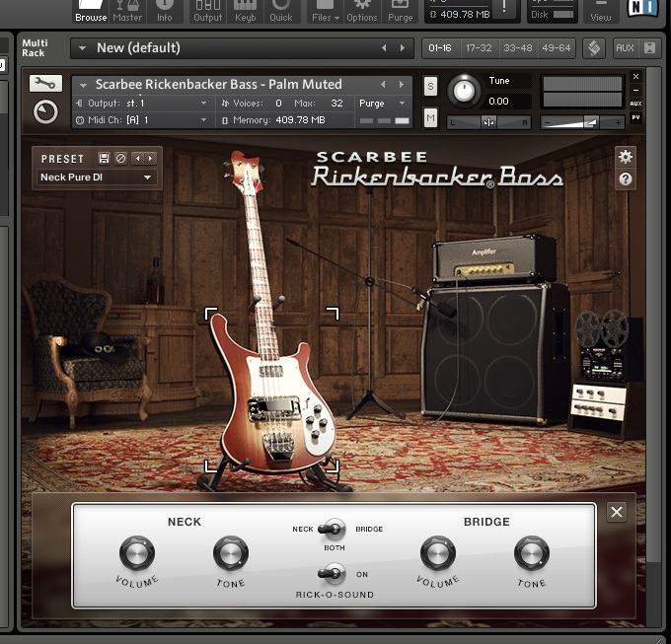Click the Memory 409.78 MB readout
Viewport: 671px width, 644px height.
pyautogui.click(x=274, y=120)
